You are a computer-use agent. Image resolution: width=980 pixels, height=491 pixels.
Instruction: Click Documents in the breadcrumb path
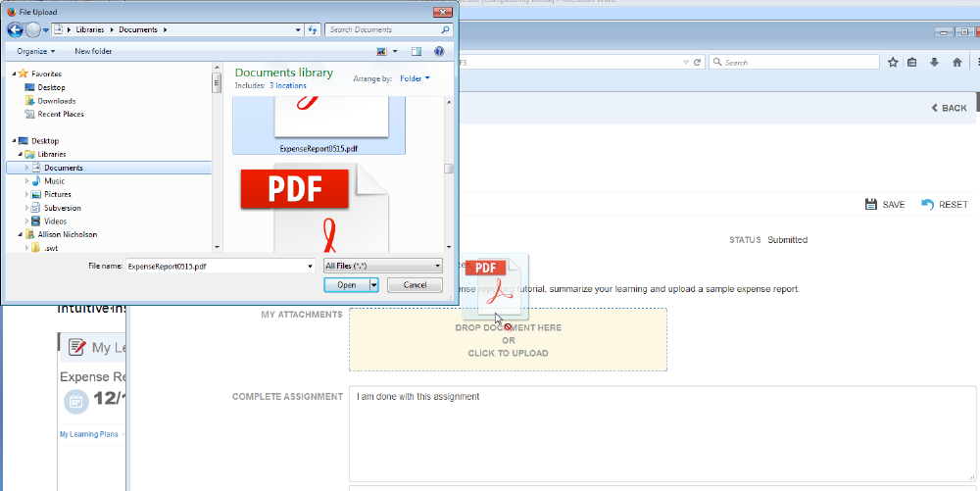coord(138,29)
